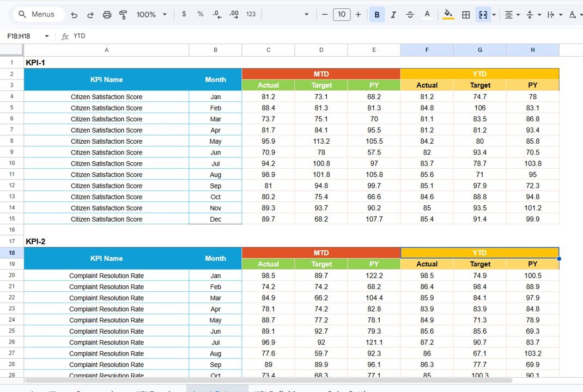Viewport: 583px width, 392px height.
Task: Open the borders menu
Action: coord(466,15)
